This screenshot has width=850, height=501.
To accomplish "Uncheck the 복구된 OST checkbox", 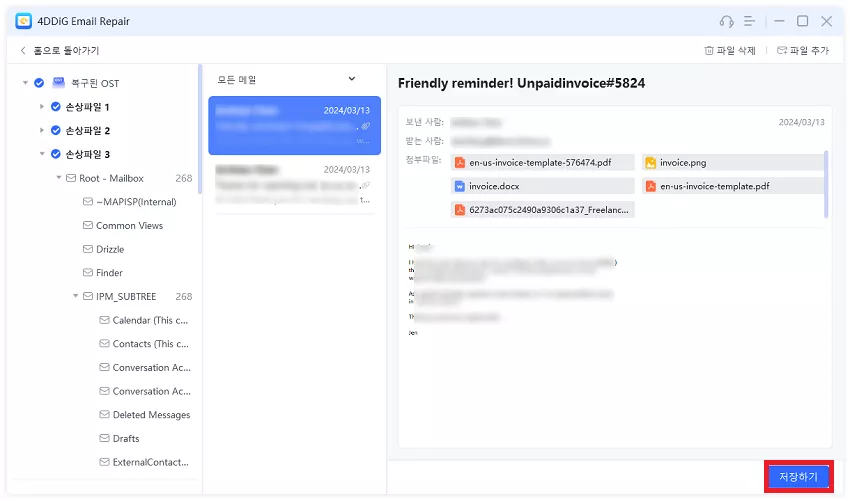I will [x=39, y=83].
